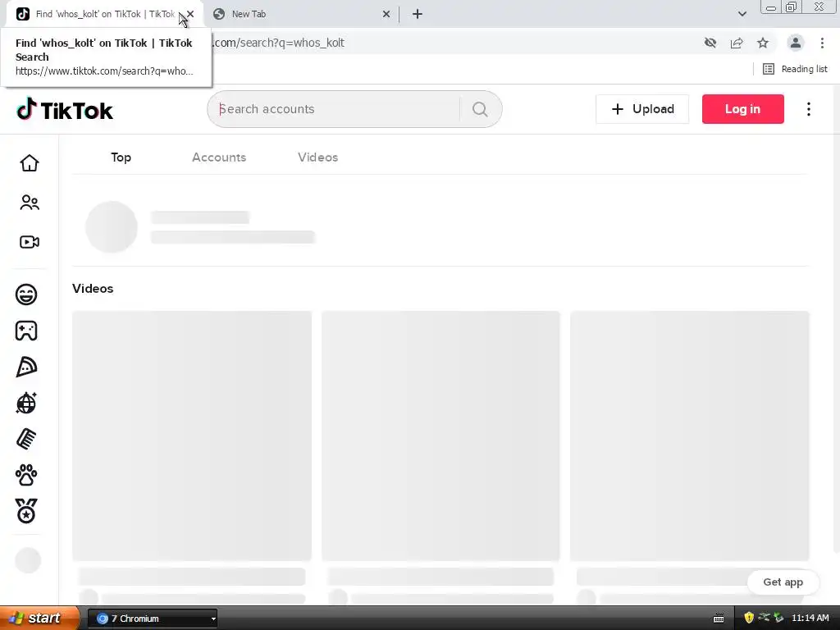Select the Comedy laughing face category icon
This screenshot has width=840, height=630.
click(x=26, y=294)
